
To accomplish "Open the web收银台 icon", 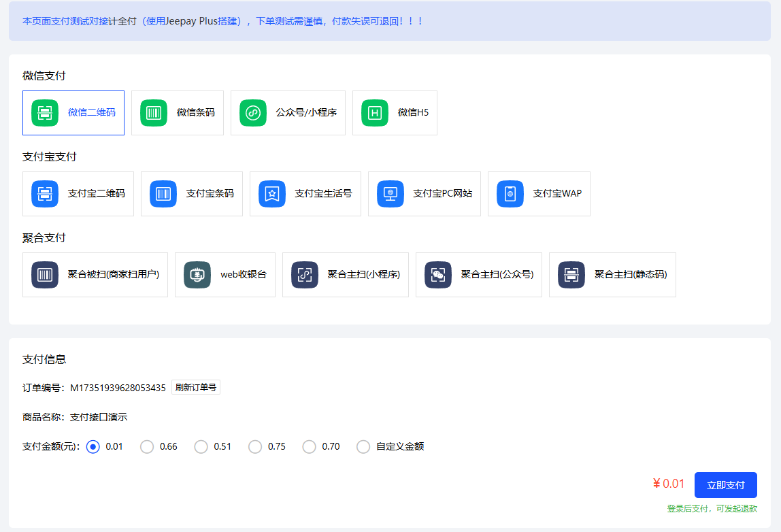I will 197,275.
